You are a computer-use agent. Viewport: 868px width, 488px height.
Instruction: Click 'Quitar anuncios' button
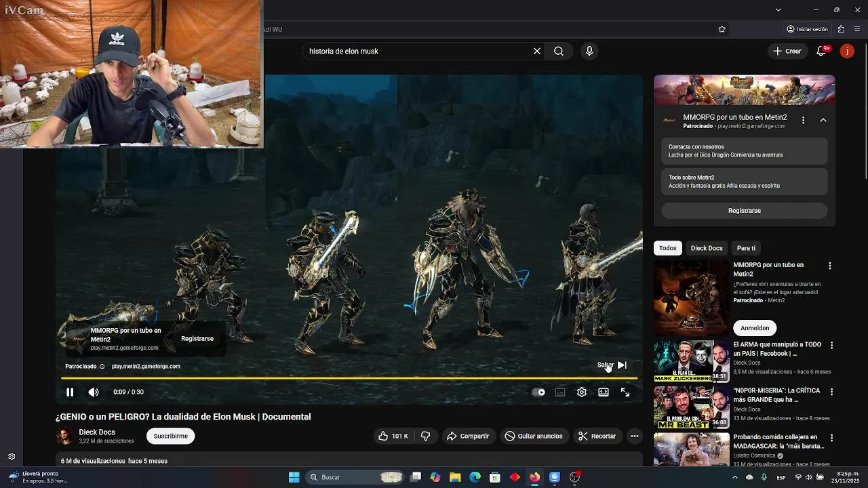coord(534,436)
